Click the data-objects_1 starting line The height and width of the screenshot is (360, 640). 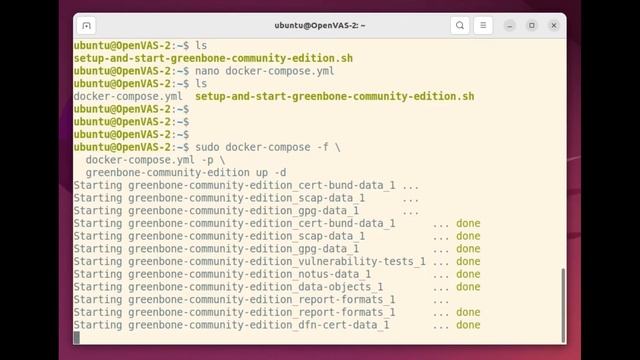(x=277, y=287)
